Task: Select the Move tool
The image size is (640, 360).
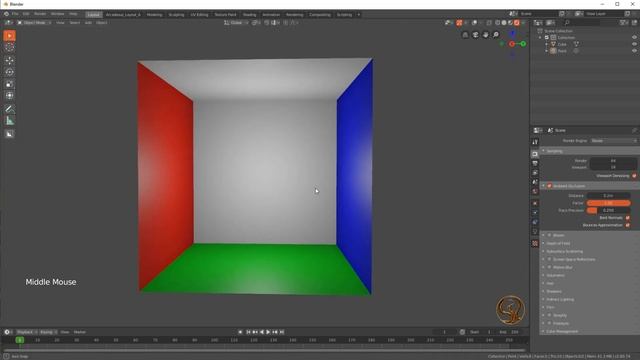Action: pos(9,60)
